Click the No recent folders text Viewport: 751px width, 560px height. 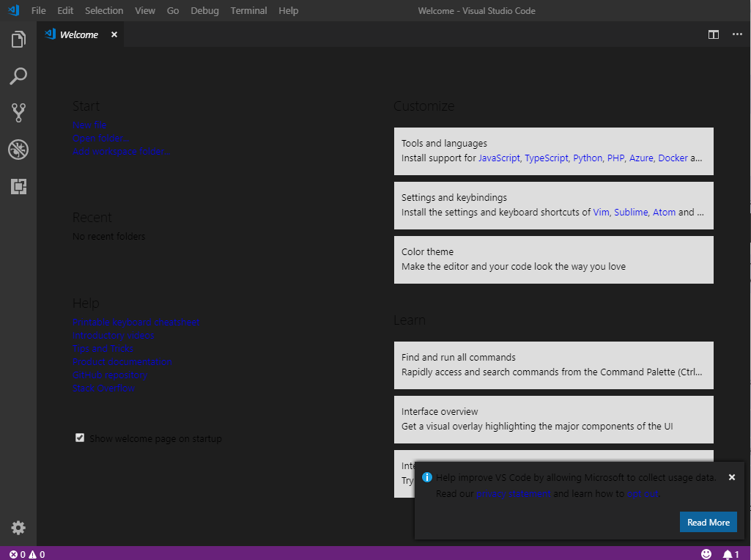pyautogui.click(x=108, y=236)
